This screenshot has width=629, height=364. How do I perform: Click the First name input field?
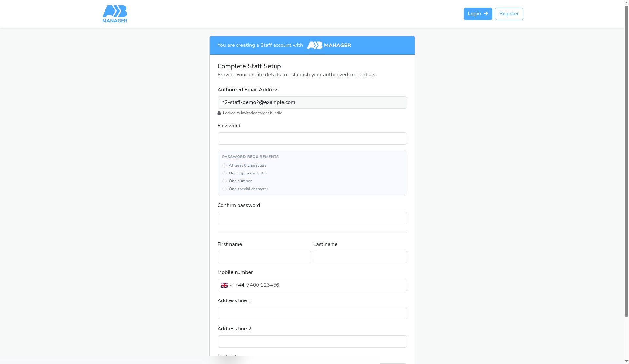[264, 257]
